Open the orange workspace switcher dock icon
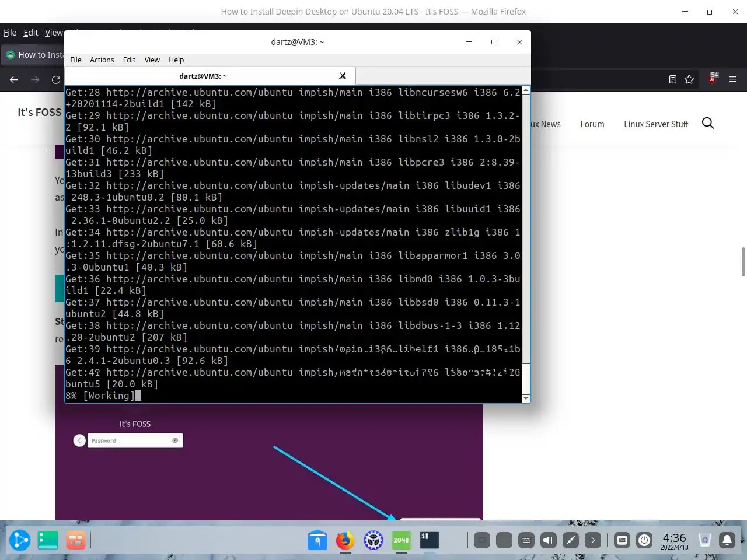The height and width of the screenshot is (560, 747). 75,540
